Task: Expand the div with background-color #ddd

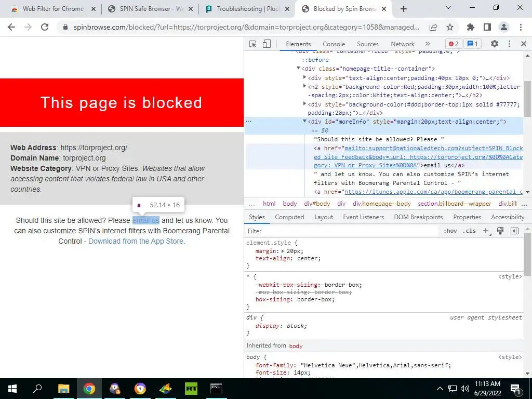Action: 304,104
